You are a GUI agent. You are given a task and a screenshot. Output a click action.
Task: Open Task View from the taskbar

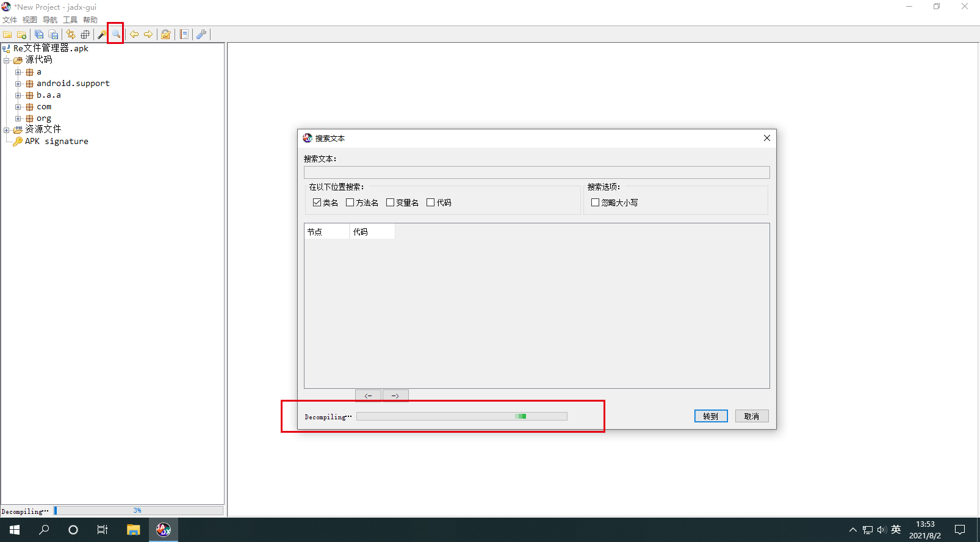tap(103, 530)
